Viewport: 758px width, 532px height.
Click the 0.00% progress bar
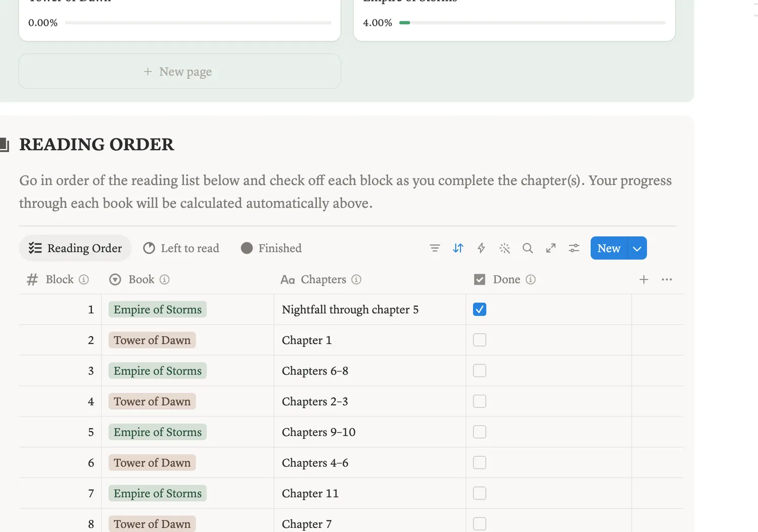click(198, 23)
